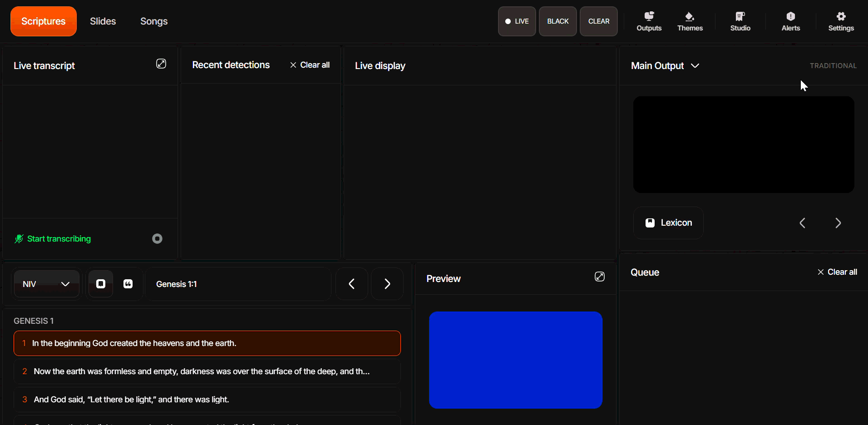Click the record circle icon beside Start transcribing

click(157, 238)
